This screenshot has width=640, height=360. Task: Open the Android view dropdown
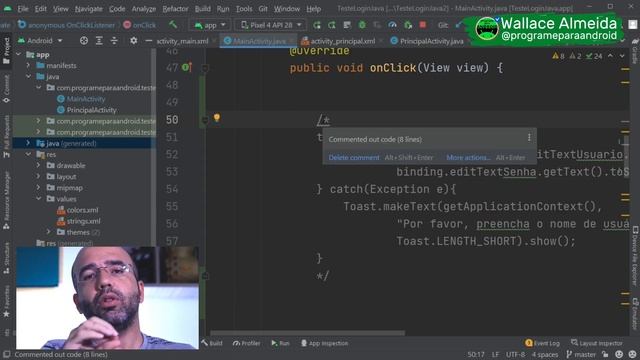(40, 41)
